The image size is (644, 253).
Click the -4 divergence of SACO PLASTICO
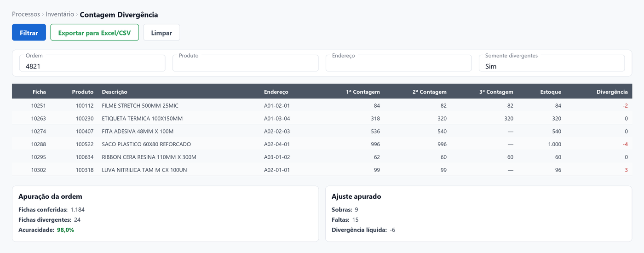(x=625, y=144)
